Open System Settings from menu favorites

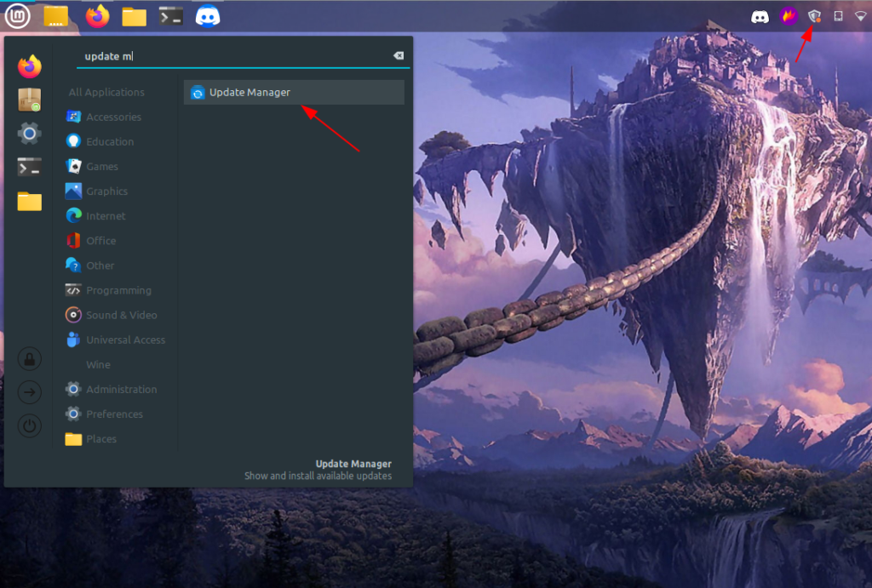[30, 134]
